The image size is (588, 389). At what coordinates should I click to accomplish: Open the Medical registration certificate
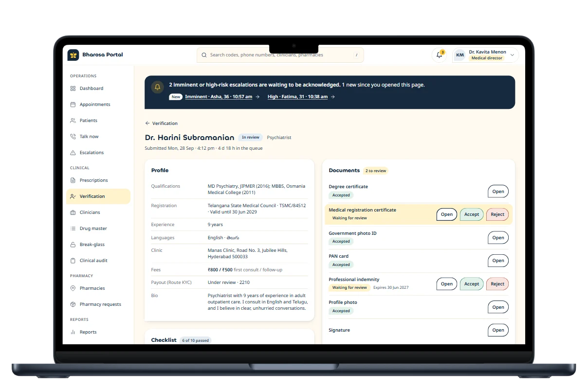point(447,214)
